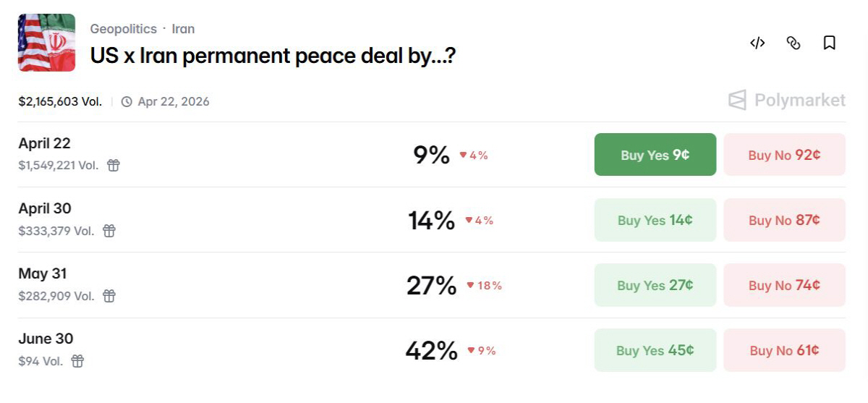Buy Yes at 45¢ for June 30
This screenshot has width=868, height=403.
pos(655,350)
